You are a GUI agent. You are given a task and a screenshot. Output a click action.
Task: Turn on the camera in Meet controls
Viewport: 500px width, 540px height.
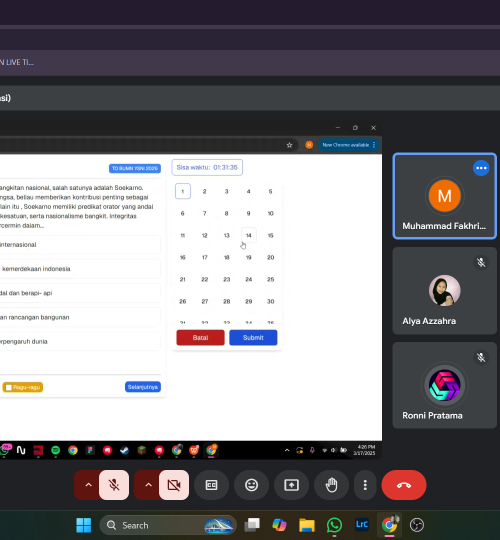coord(174,485)
